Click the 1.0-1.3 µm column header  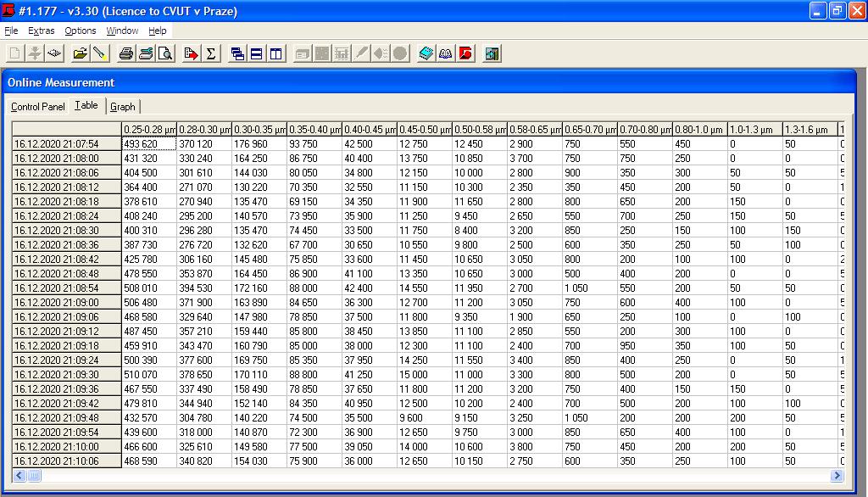pyautogui.click(x=755, y=130)
